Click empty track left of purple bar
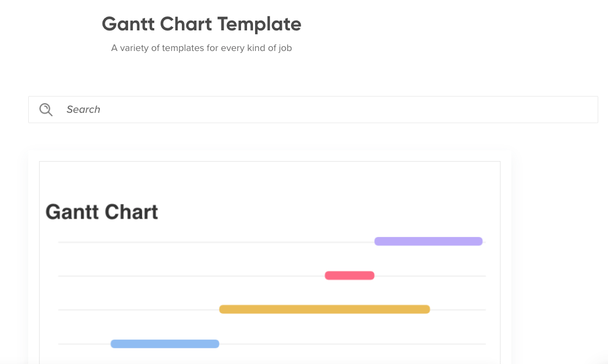 [217, 242]
